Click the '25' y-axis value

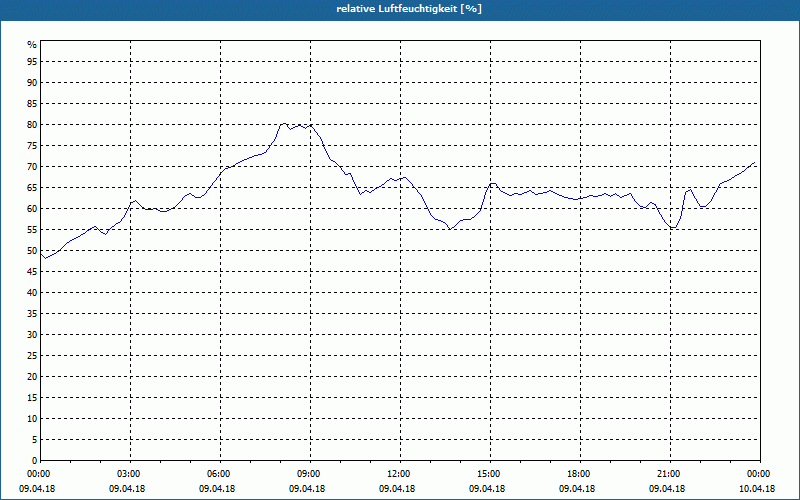(x=32, y=356)
